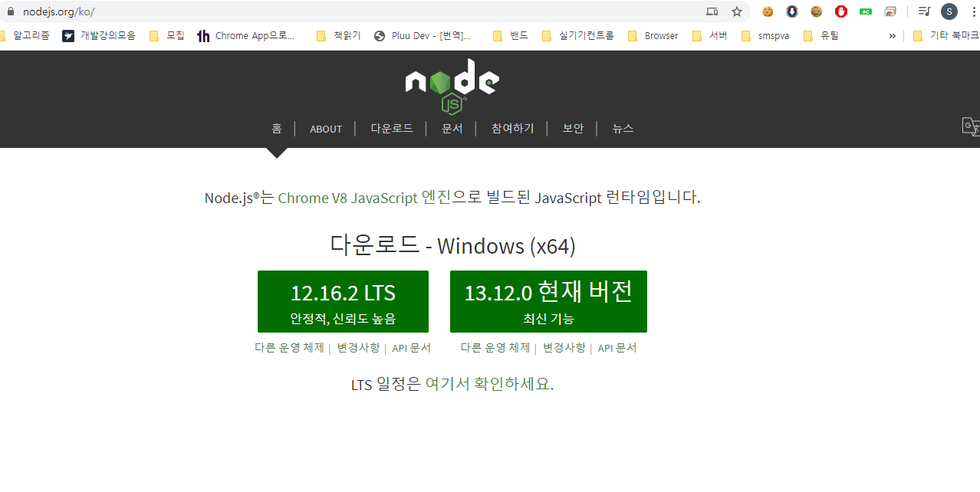This screenshot has width=980, height=492.
Task: Download the 13.12.0 현재 버전
Action: tap(548, 301)
